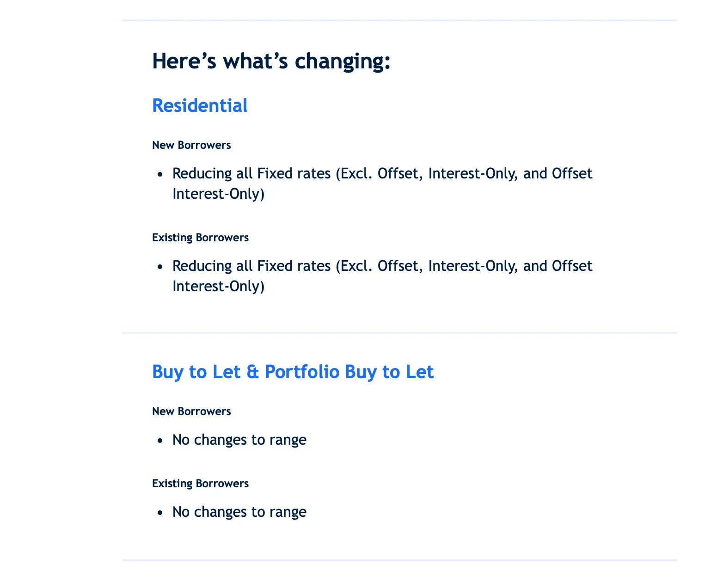723x588 pixels.
Task: Click the bullet point under Buy to Let New Borrowers
Action: tap(160, 441)
